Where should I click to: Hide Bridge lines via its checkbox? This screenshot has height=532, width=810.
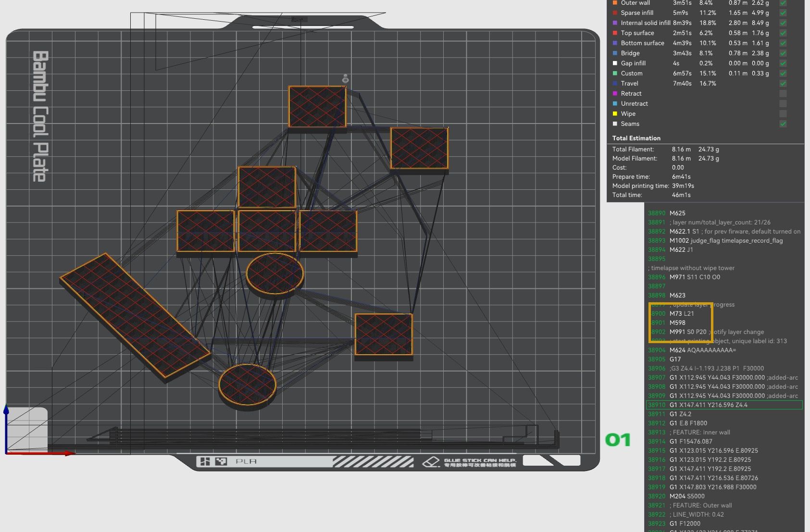click(x=783, y=53)
